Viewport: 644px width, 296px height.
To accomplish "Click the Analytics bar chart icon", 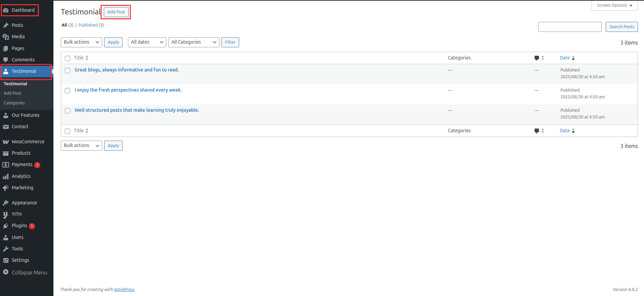I will [6, 177].
